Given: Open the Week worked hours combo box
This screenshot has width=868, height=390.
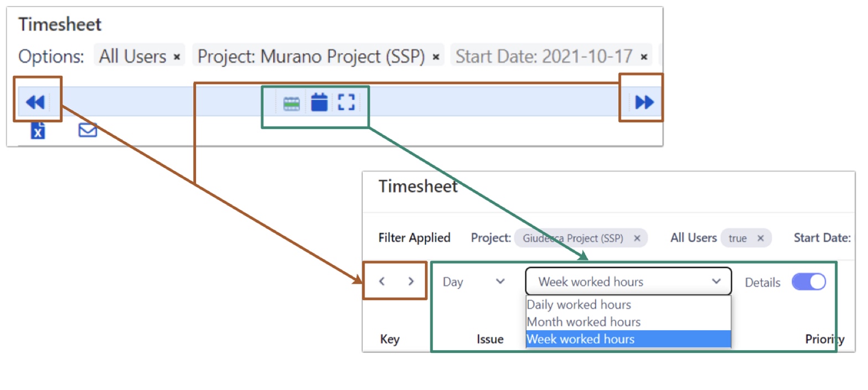Looking at the screenshot, I should point(628,282).
